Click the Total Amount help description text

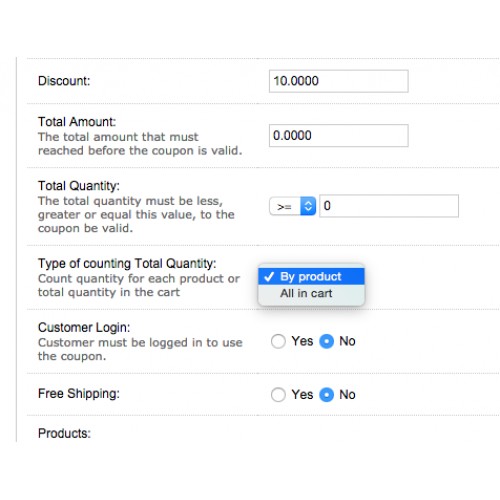click(x=140, y=144)
